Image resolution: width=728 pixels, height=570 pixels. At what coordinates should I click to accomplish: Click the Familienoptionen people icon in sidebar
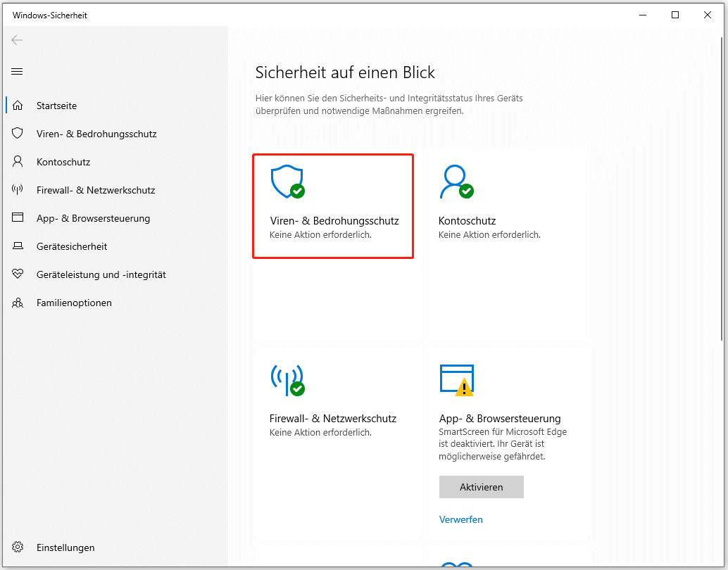18,303
